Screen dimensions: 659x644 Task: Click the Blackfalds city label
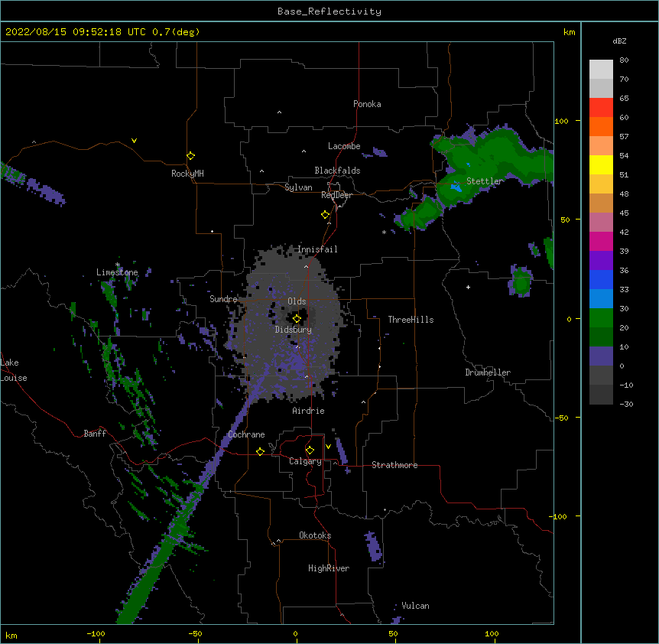pos(337,171)
